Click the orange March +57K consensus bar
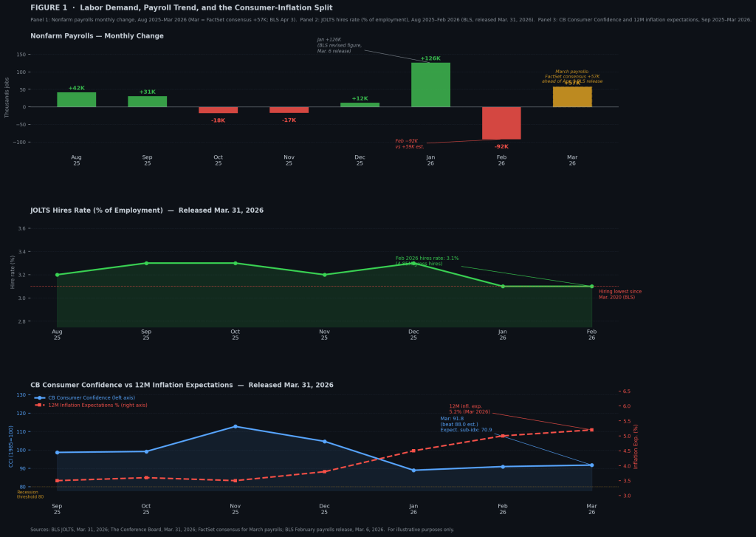Viewport: 756px width, 537px height. coord(572,97)
